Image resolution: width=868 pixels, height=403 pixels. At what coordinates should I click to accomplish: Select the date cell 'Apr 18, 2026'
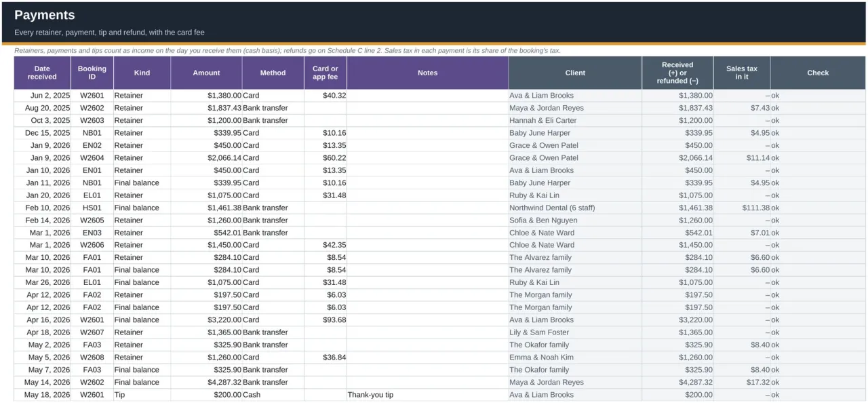42,332
